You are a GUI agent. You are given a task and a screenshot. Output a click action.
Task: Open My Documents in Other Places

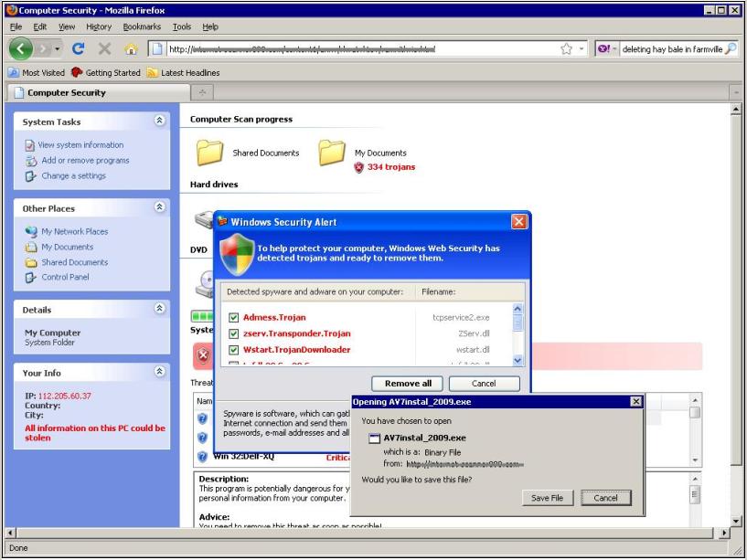[x=67, y=248]
